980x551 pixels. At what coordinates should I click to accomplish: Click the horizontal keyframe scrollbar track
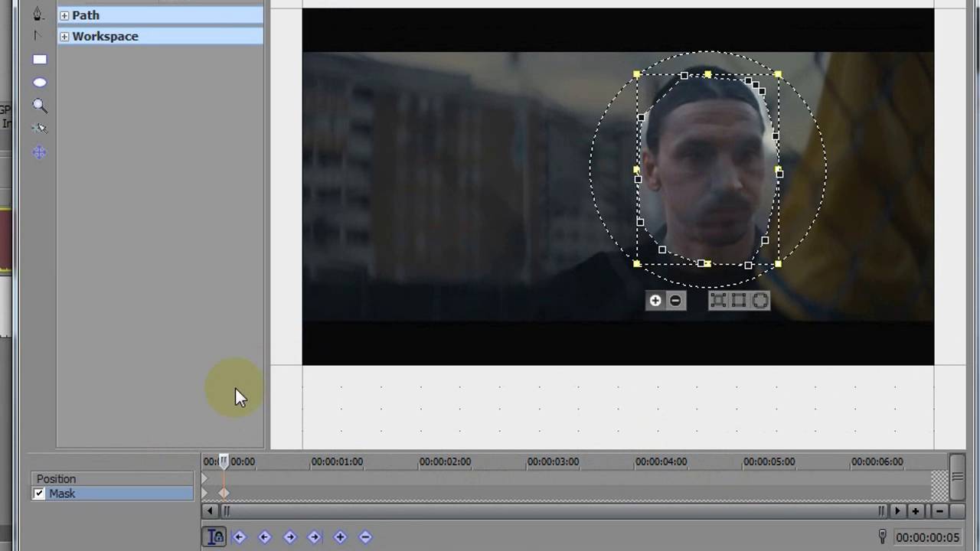(553, 511)
